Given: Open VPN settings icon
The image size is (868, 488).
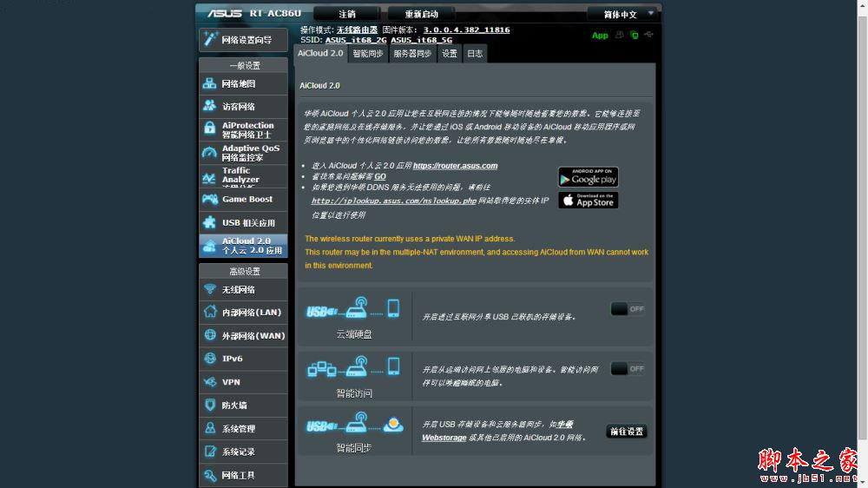Looking at the screenshot, I should click(x=210, y=382).
